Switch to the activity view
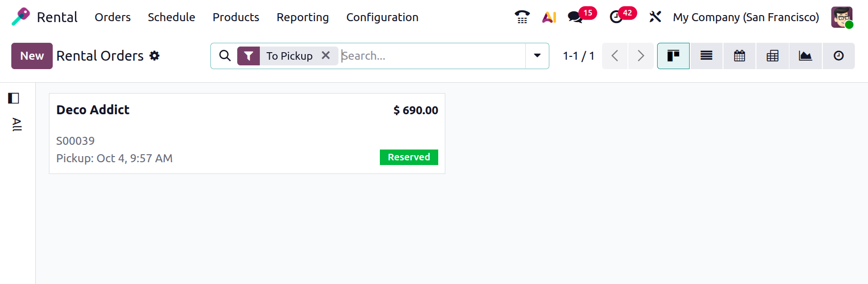868x284 pixels. pyautogui.click(x=838, y=56)
